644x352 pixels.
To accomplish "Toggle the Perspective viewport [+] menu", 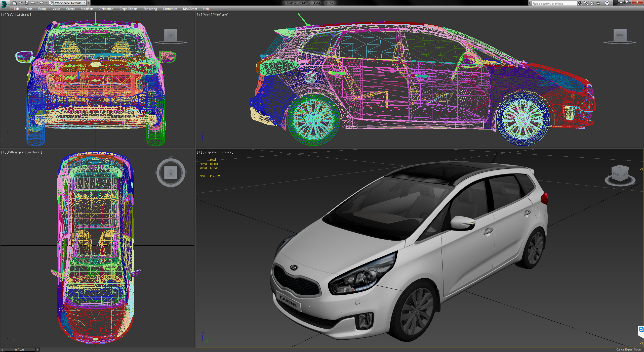I will point(199,152).
